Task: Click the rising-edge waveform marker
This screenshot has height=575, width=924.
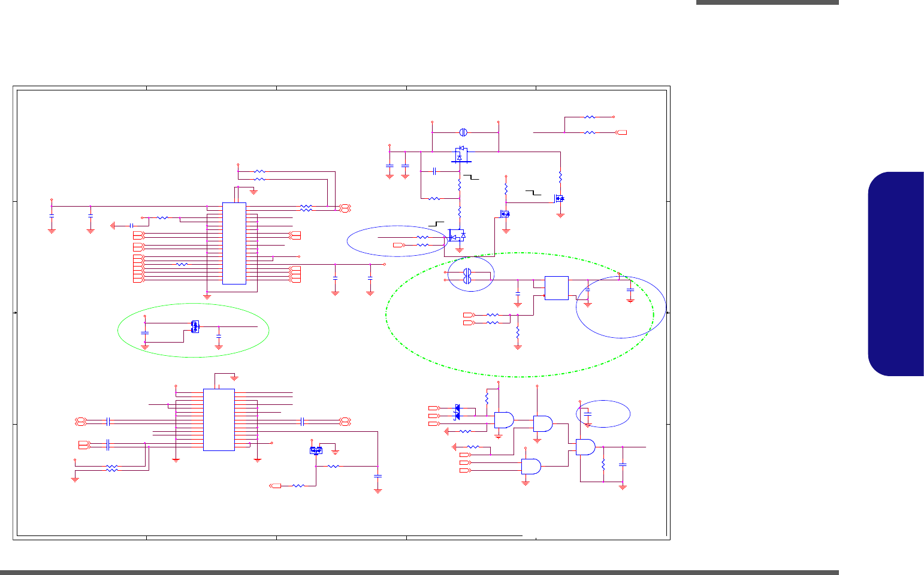Action: tap(436, 225)
